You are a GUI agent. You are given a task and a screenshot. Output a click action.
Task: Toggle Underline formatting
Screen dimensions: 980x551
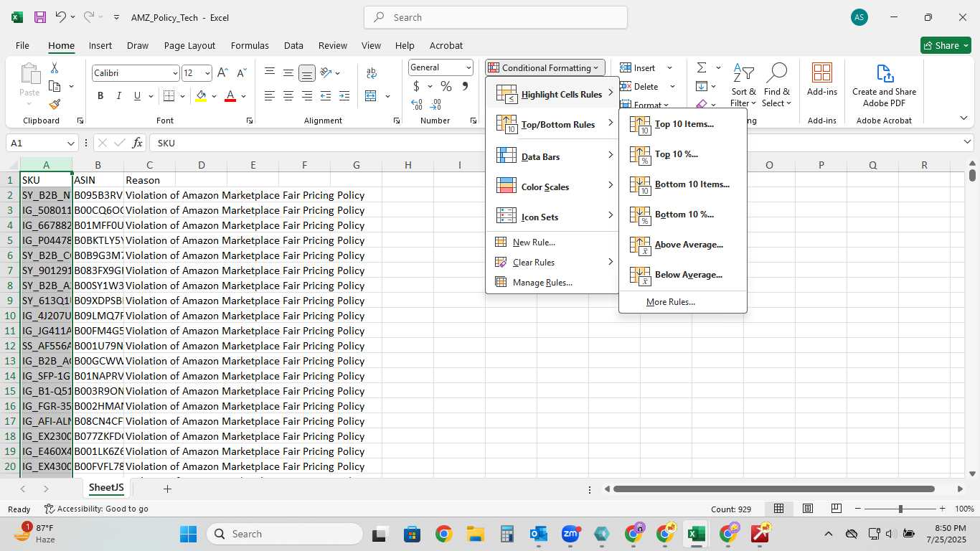[x=137, y=96]
